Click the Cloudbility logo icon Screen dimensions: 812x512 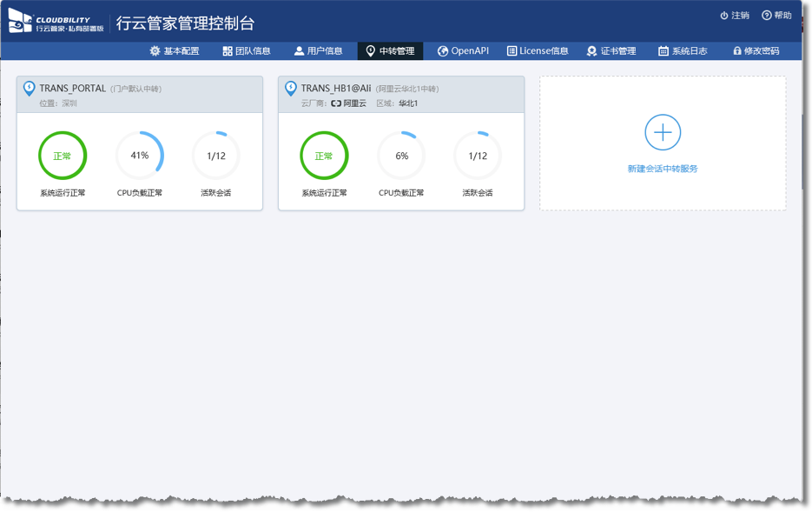point(20,21)
